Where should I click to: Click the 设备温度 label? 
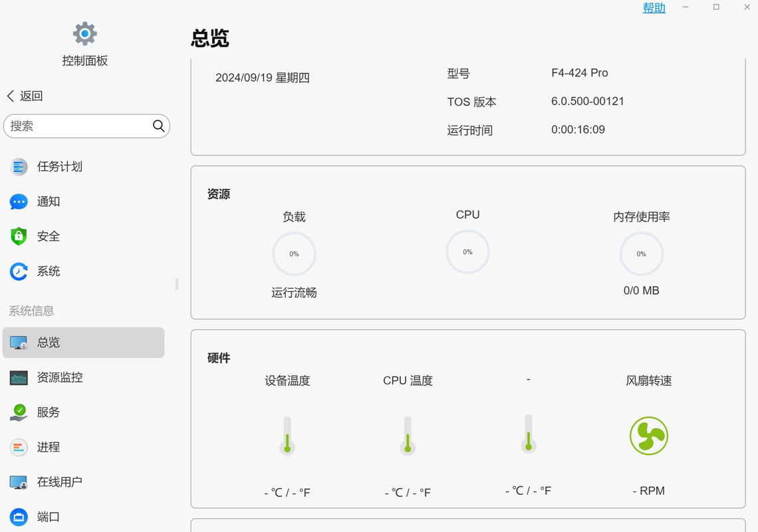[287, 380]
